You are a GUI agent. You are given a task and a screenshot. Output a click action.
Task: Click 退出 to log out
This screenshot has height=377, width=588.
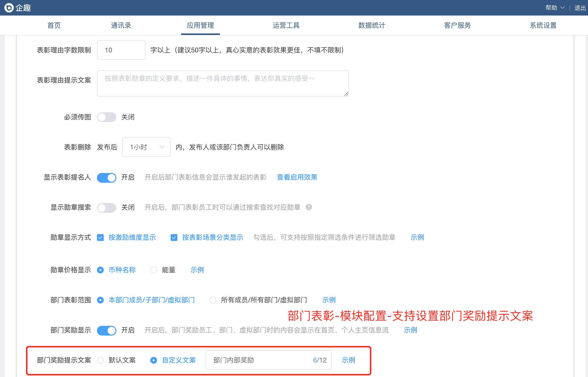pyautogui.click(x=580, y=8)
